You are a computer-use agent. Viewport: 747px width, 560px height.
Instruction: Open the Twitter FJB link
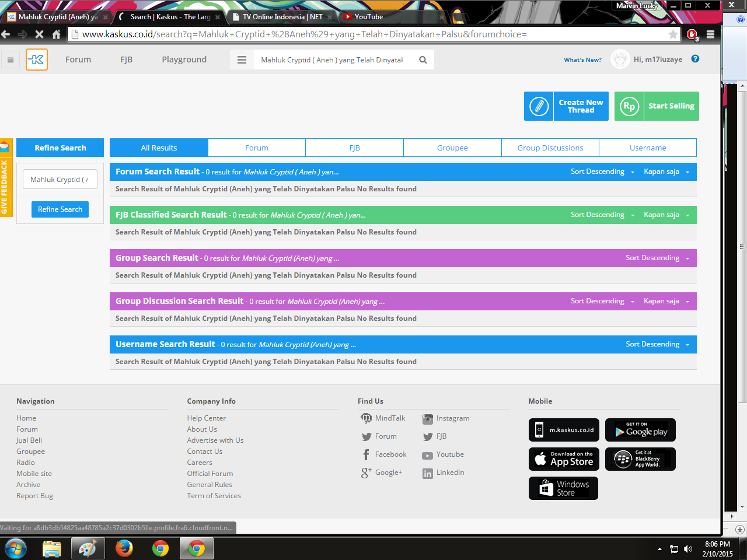435,436
